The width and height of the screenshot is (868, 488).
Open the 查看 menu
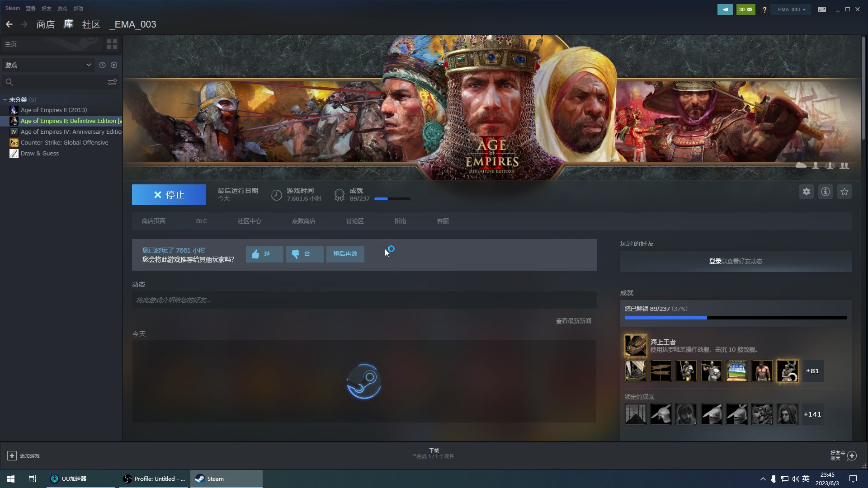pos(31,9)
